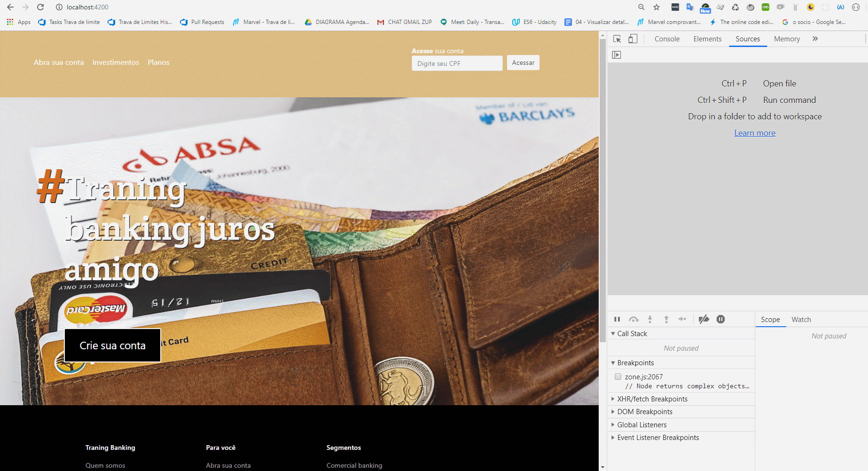Click the Acessar button
The width and height of the screenshot is (868, 471).
[523, 63]
